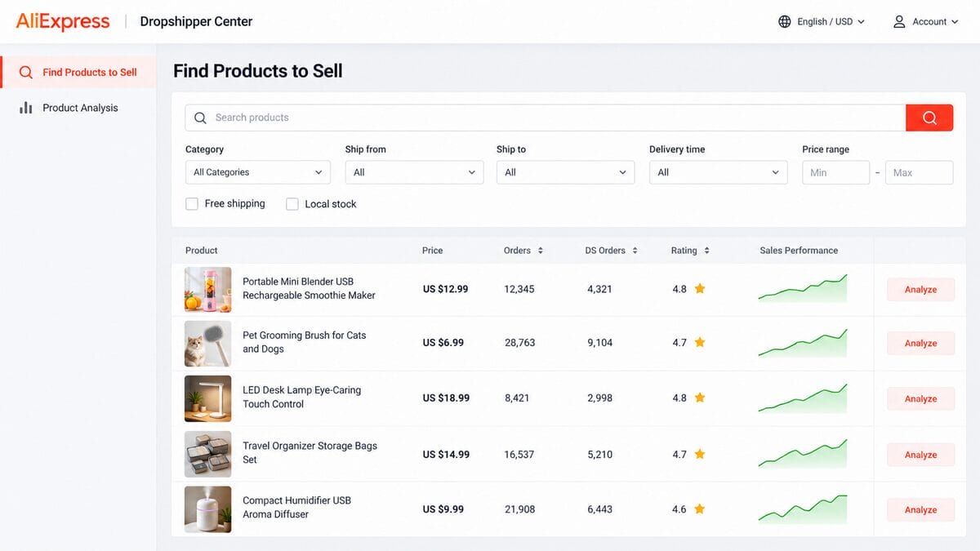This screenshot has width=980, height=551.
Task: Click the AliExpress logo
Action: click(63, 21)
